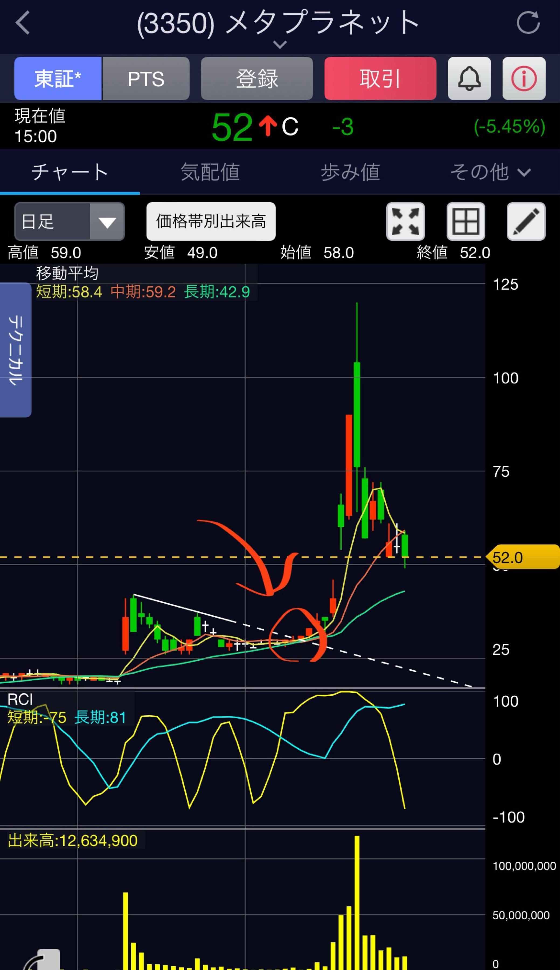Open the テクニカル side panel tab
The width and height of the screenshot is (560, 970).
[x=15, y=350]
